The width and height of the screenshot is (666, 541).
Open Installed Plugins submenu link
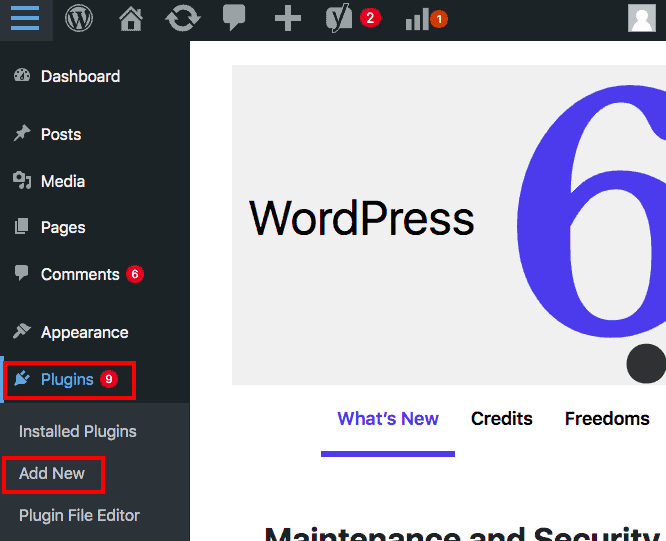click(78, 431)
